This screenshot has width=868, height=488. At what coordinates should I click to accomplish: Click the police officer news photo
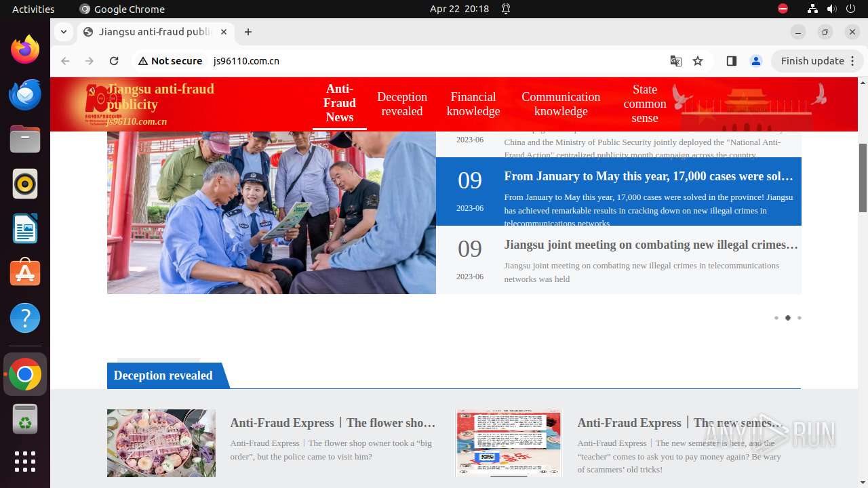tap(271, 213)
